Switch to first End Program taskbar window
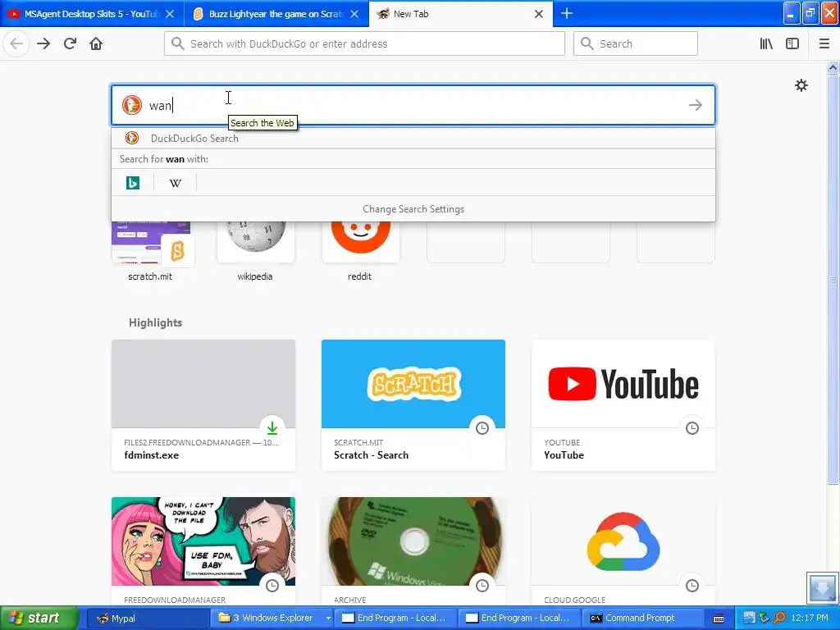This screenshot has width=840, height=630. click(398, 618)
